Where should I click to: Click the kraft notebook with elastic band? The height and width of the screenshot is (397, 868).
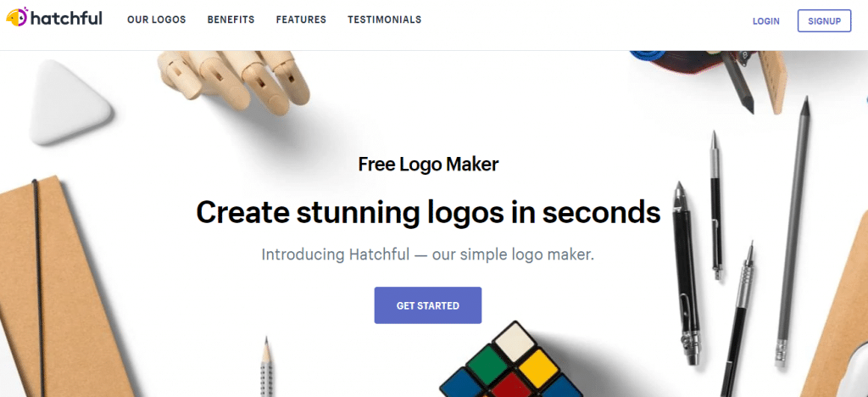[x=61, y=288]
